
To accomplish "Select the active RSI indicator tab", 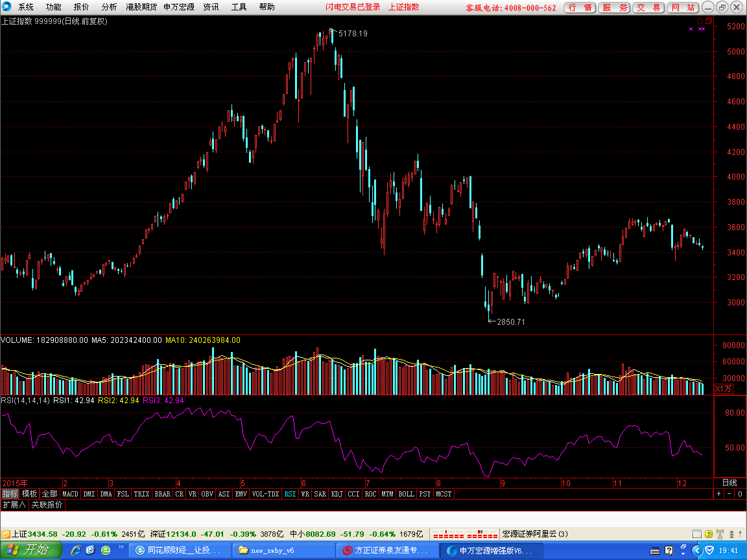I will [x=290, y=494].
